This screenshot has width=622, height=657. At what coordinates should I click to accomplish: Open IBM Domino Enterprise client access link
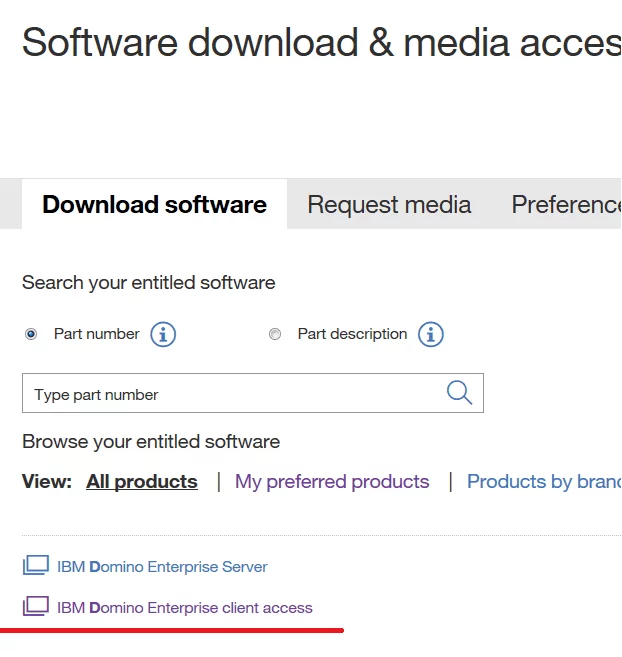pos(185,608)
